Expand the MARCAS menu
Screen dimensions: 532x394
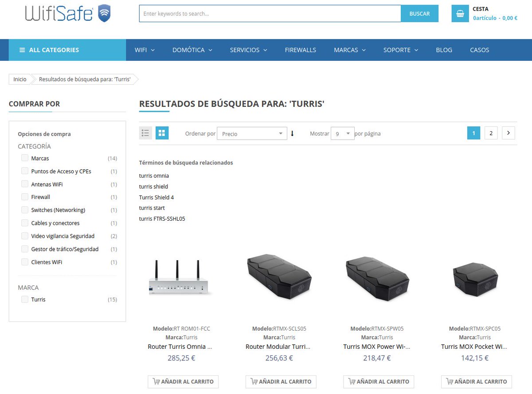(350, 50)
